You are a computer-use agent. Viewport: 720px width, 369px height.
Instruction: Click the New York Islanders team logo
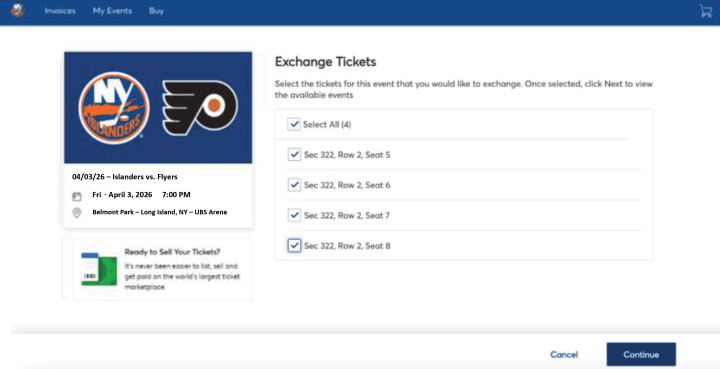click(113, 108)
